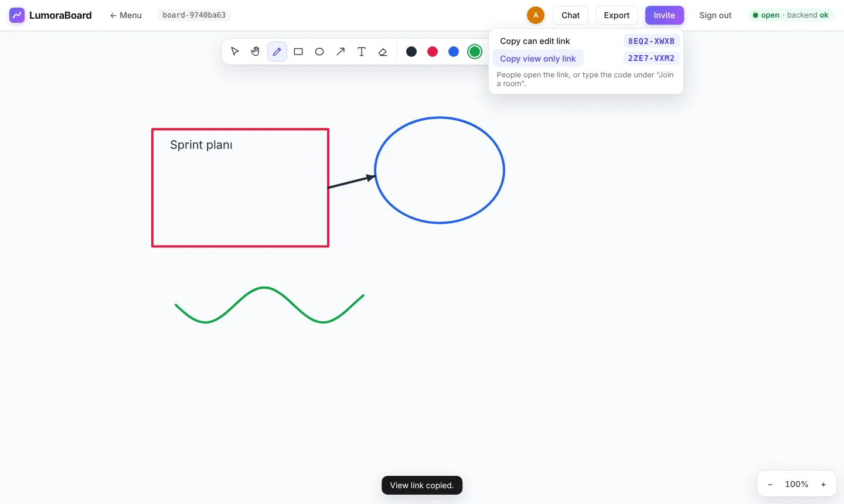The width and height of the screenshot is (844, 504).
Task: Open the Chat panel
Action: point(570,15)
